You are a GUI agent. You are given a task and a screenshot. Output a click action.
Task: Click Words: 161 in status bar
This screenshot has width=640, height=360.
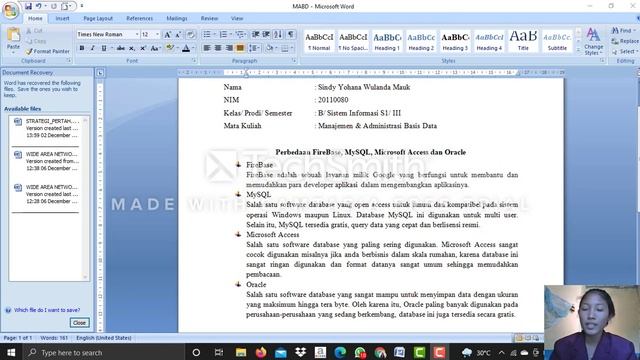pyautogui.click(x=54, y=338)
